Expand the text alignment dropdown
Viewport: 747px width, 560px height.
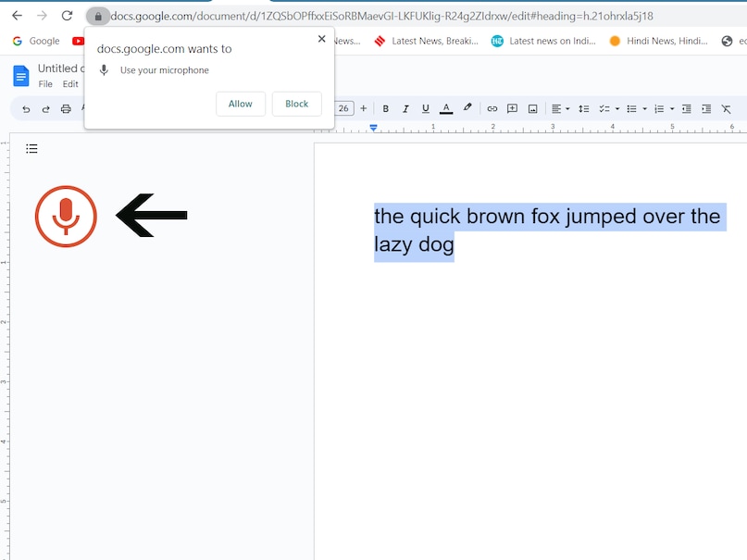click(560, 108)
